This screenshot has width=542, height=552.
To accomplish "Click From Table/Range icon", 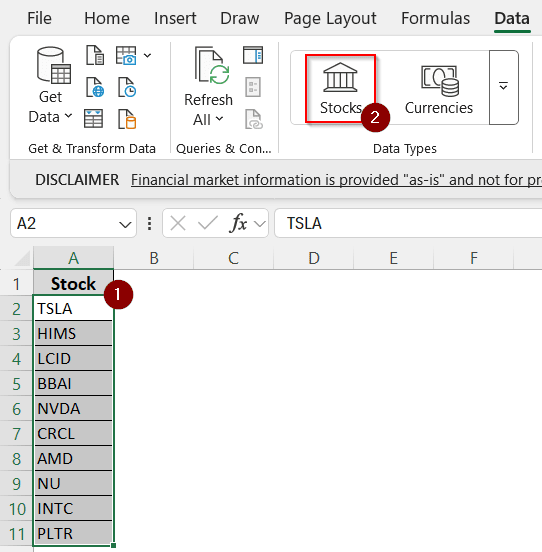I will coord(94,119).
